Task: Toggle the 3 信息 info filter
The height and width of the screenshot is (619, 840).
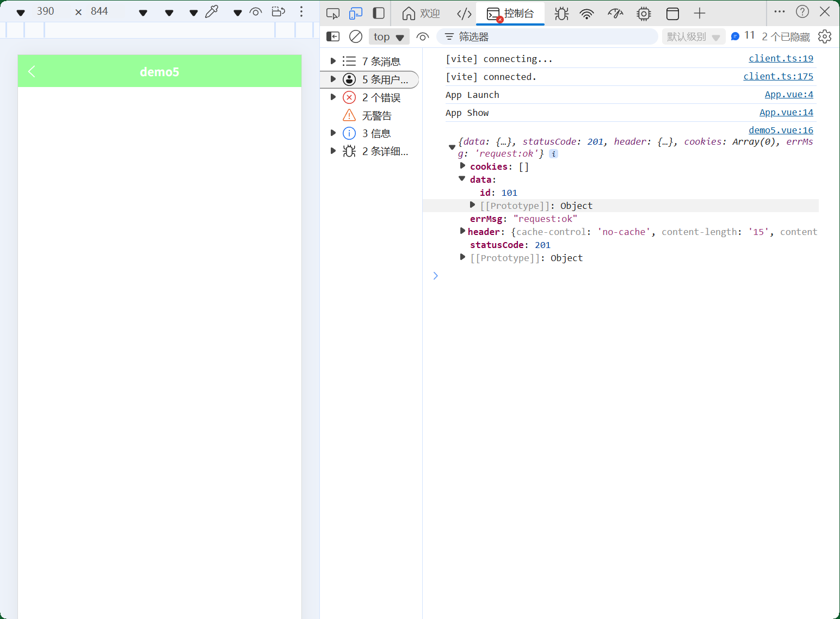Action: pos(376,133)
